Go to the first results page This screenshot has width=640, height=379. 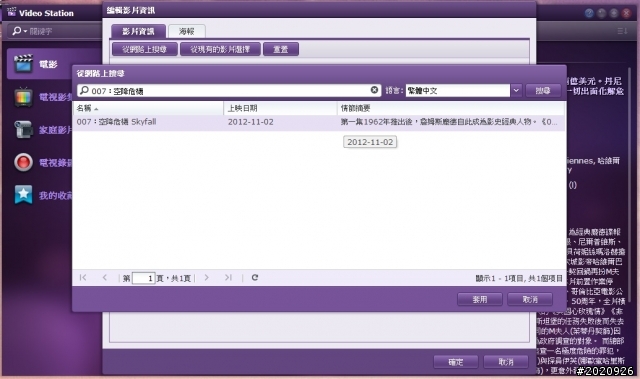pyautogui.click(x=83, y=278)
